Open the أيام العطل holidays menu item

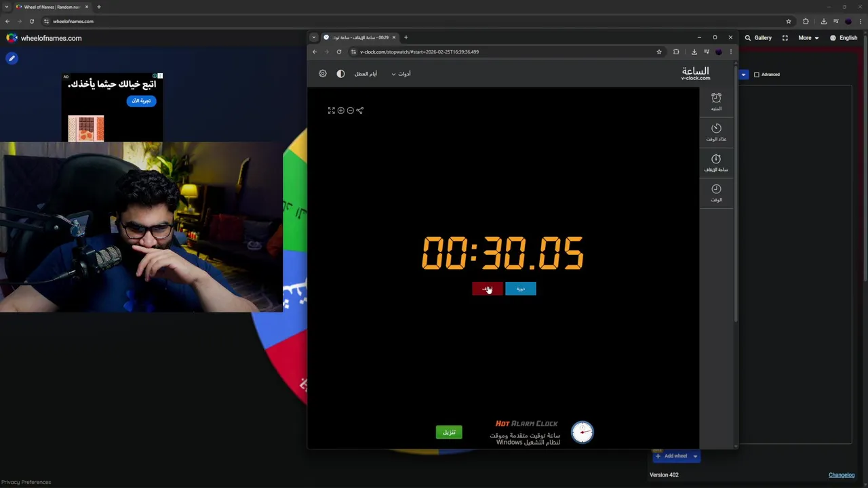pos(366,74)
